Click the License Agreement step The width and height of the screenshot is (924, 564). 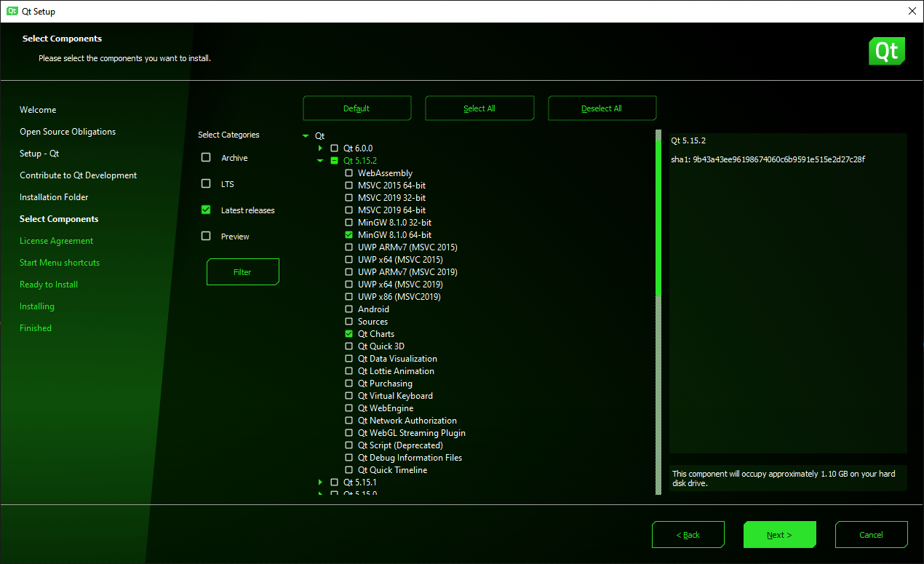tap(57, 241)
